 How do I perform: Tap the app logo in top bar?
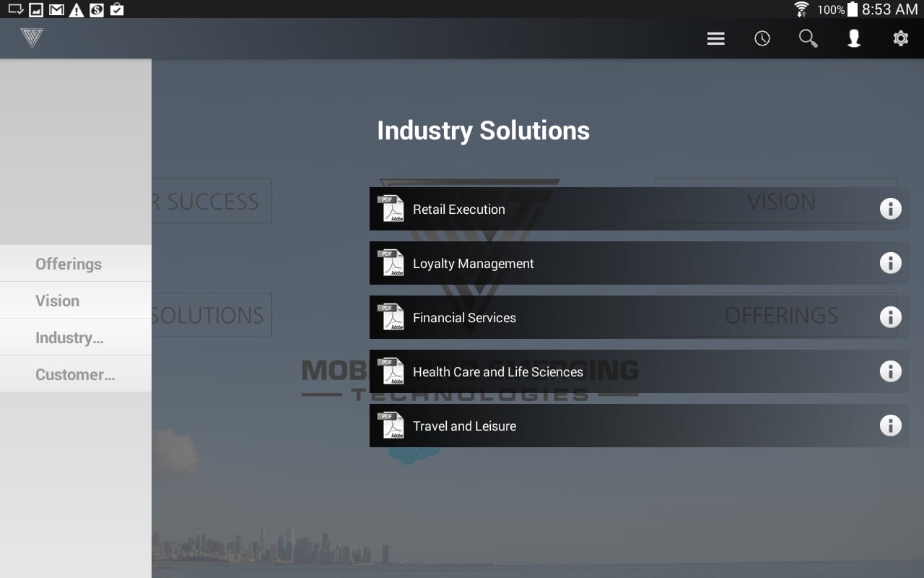pyautogui.click(x=32, y=38)
